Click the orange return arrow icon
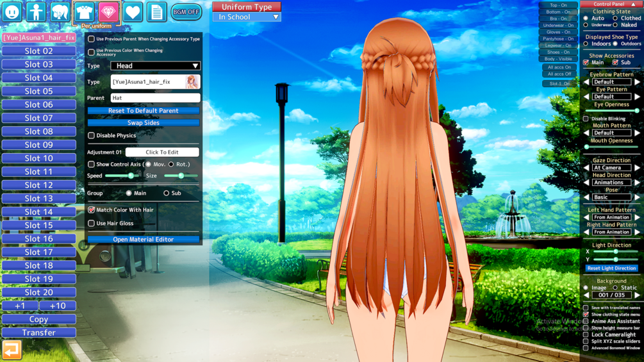The image size is (644, 362). coord(12,350)
